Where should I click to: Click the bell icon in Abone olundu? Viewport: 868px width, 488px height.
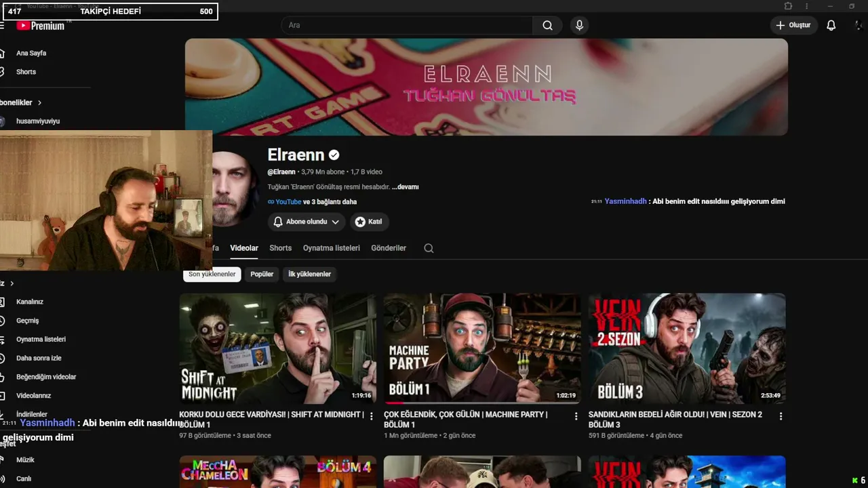(278, 222)
